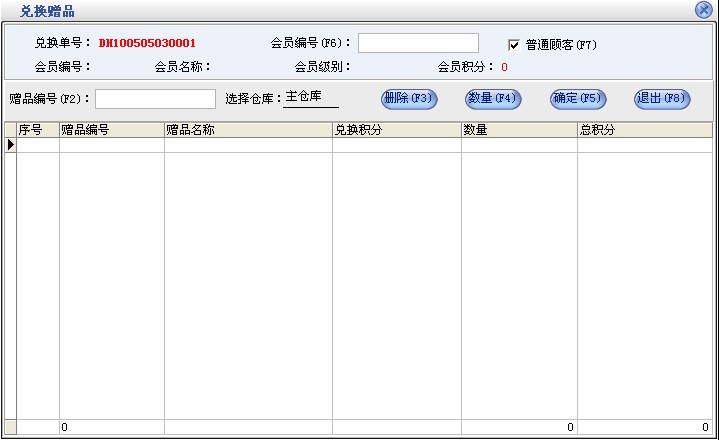Image resolution: width=719 pixels, height=440 pixels.
Task: Click the 总积分 column header
Action: pyautogui.click(x=645, y=130)
